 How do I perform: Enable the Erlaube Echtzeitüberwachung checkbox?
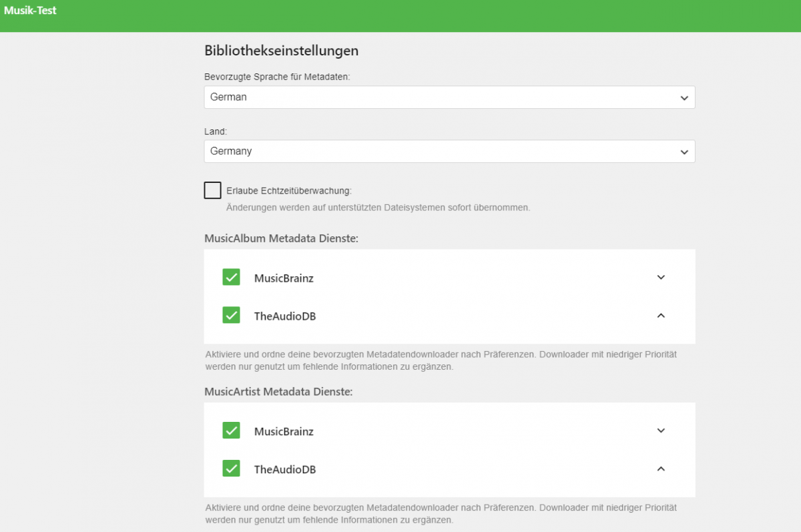(x=212, y=190)
